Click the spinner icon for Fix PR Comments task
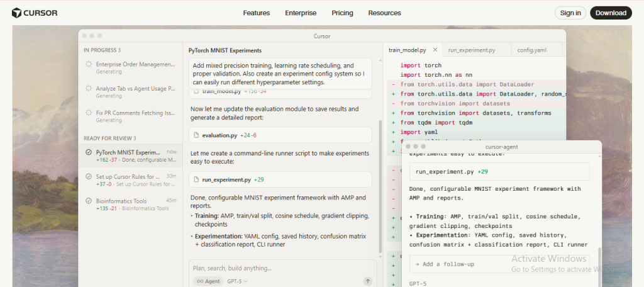 (x=89, y=113)
